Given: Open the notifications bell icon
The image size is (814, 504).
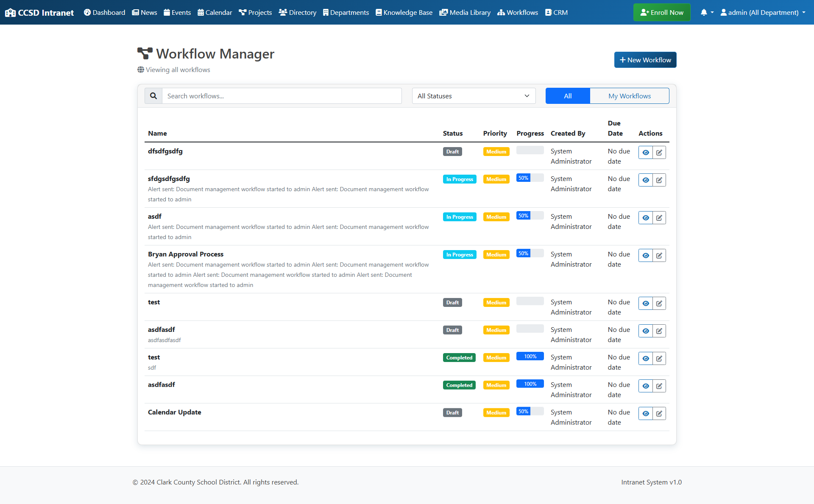Looking at the screenshot, I should tap(704, 12).
